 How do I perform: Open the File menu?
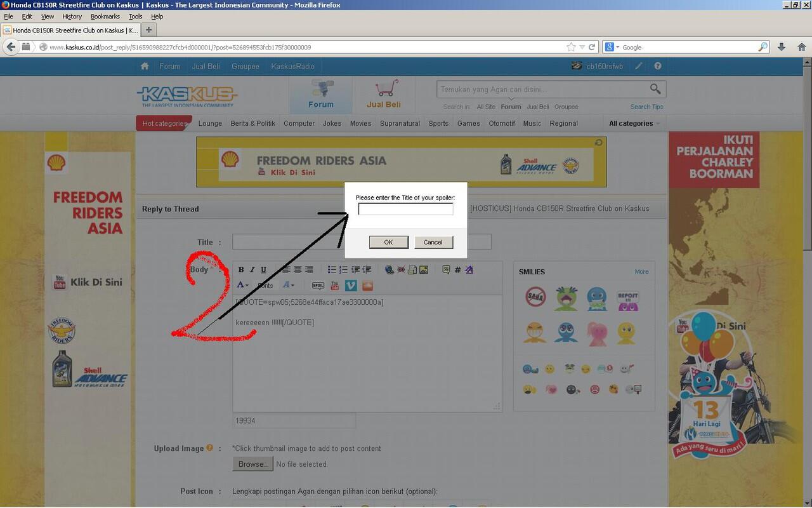click(8, 17)
